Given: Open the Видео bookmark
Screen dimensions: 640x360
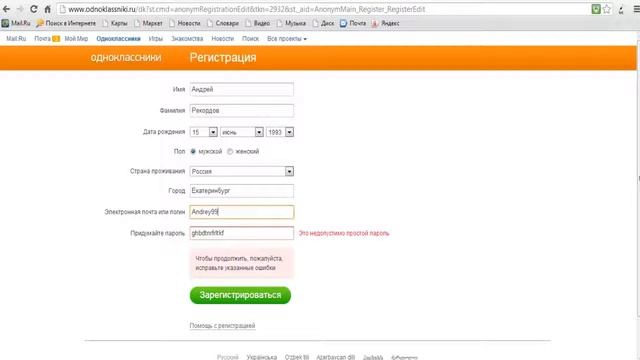Looking at the screenshot, I should pyautogui.click(x=258, y=23).
